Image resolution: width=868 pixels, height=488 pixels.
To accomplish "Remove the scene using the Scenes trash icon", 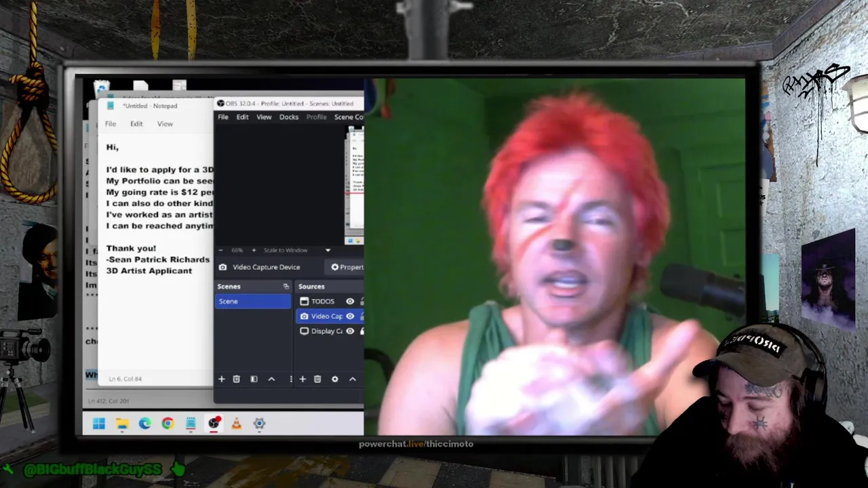I will 237,379.
